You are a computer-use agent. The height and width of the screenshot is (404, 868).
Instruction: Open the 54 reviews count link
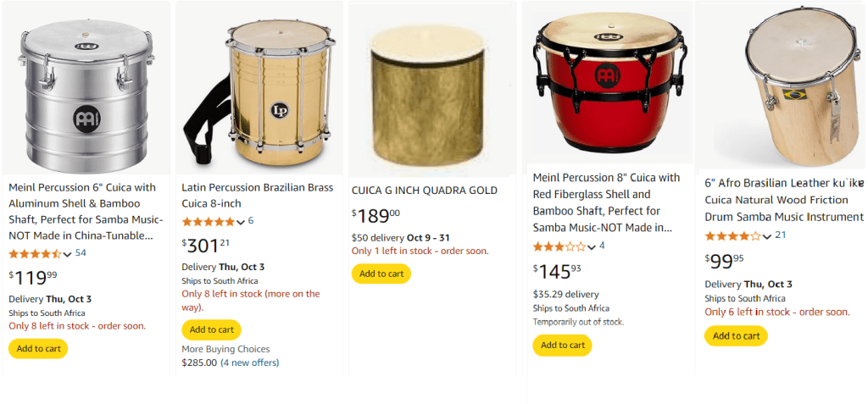click(81, 252)
